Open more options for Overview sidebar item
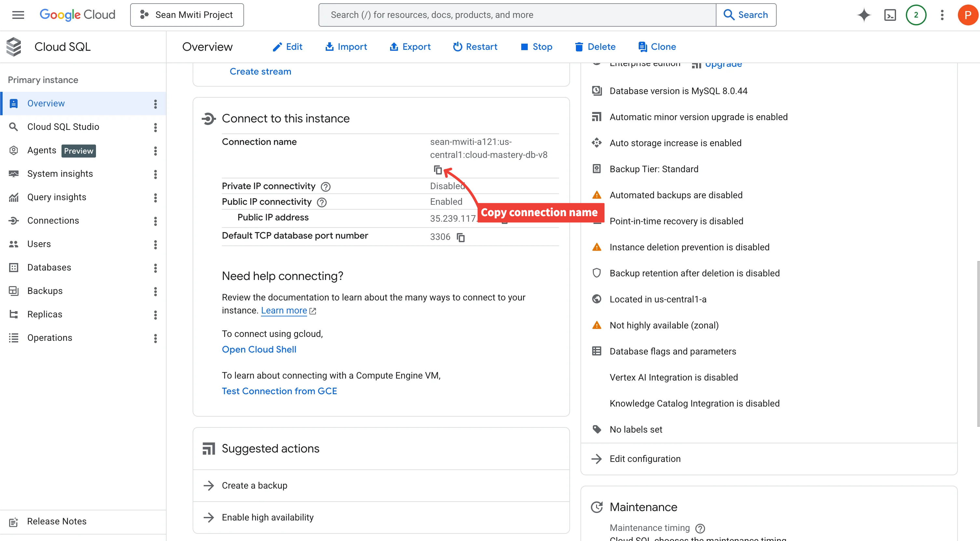Image resolution: width=980 pixels, height=541 pixels. click(155, 104)
